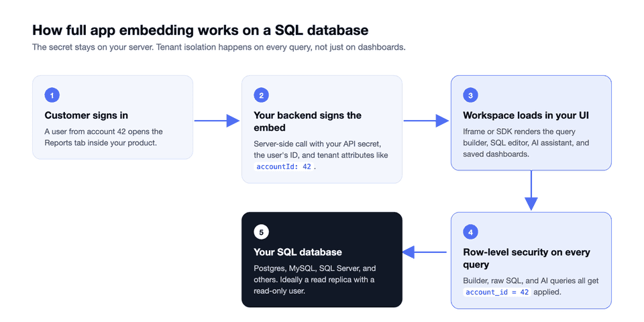Select the "Customer signs in" heading
Screen dimensions: 644x322
[x=87, y=115]
